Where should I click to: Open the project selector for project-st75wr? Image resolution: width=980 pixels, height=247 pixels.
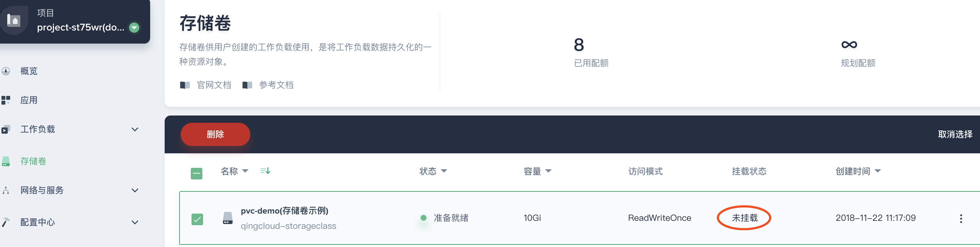tap(134, 28)
